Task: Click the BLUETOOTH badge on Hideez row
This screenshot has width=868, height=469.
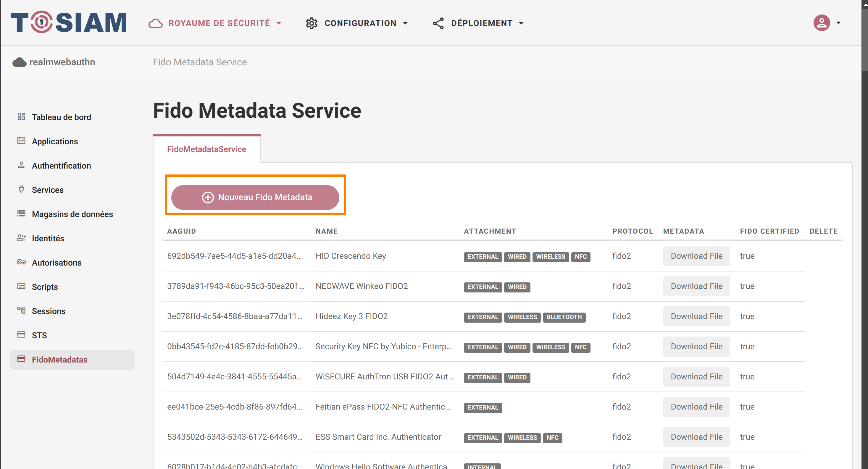Action: 564,317
